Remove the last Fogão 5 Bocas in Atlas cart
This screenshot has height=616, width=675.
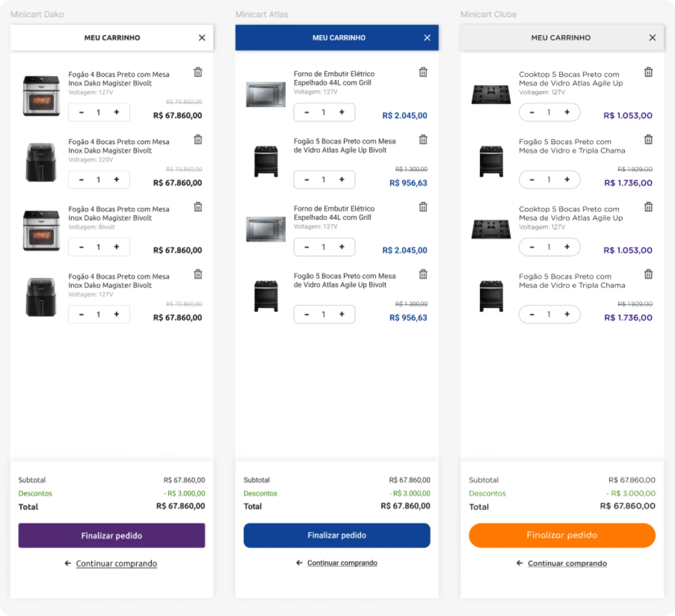[423, 274]
